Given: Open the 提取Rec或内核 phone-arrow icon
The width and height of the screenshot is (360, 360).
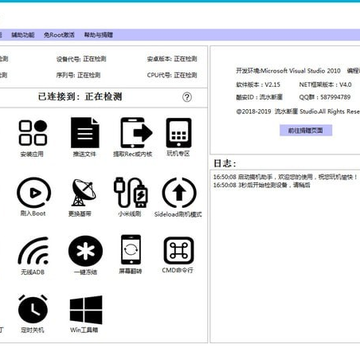Looking at the screenshot, I should 137,133.
